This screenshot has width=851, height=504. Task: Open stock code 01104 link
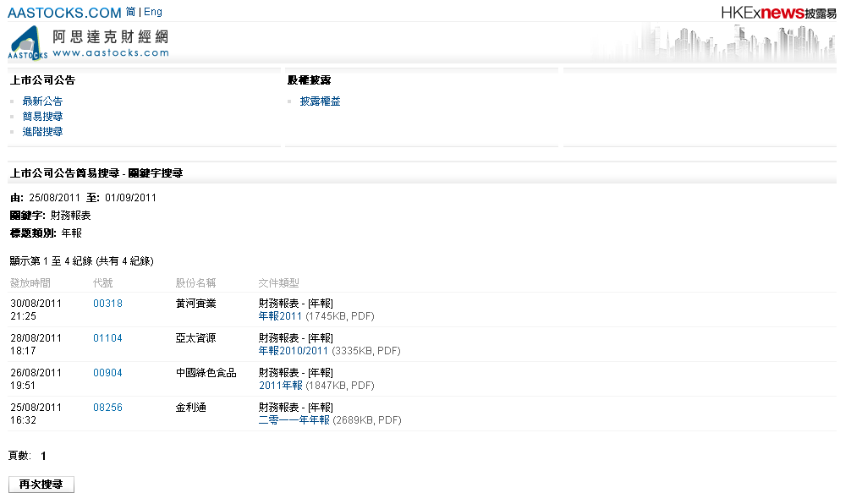pyautogui.click(x=107, y=338)
